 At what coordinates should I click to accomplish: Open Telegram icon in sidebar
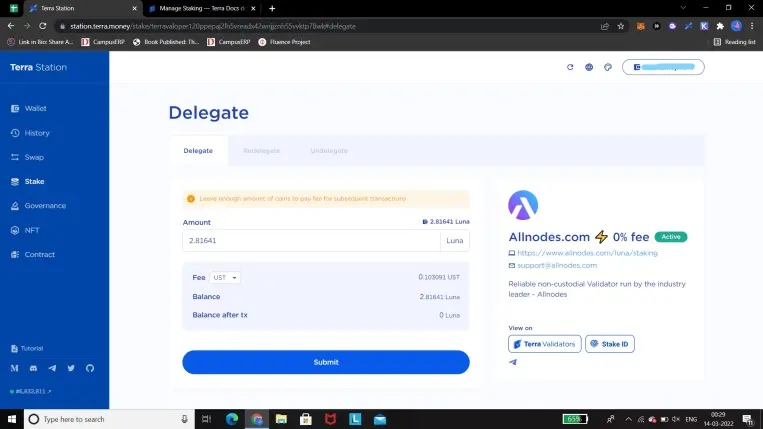pos(52,368)
